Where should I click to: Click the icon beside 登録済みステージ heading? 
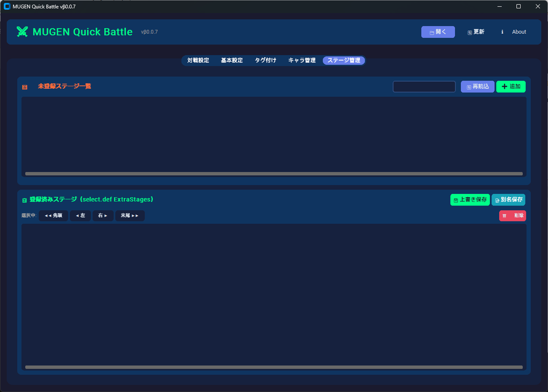point(24,200)
